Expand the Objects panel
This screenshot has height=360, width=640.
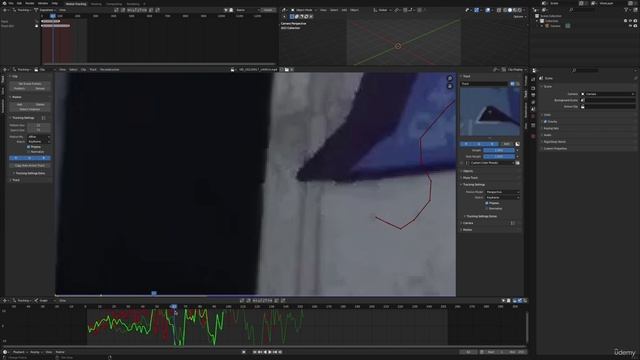click(468, 171)
